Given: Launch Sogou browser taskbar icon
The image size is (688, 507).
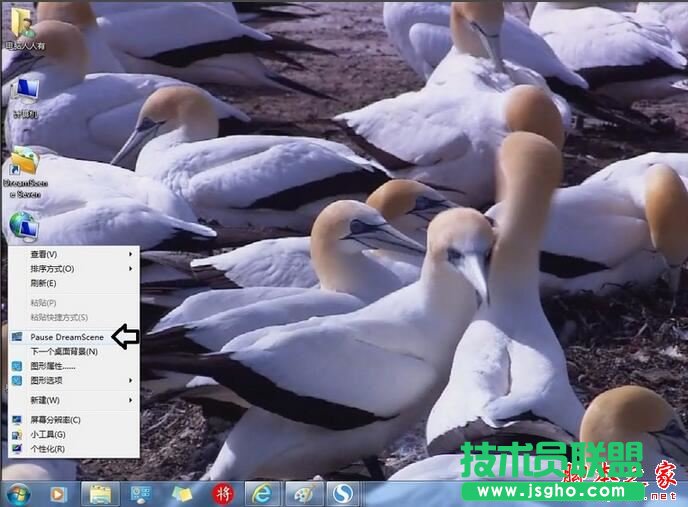Looking at the screenshot, I should 343,493.
